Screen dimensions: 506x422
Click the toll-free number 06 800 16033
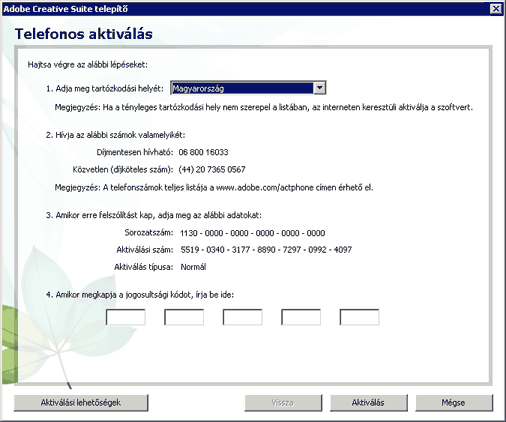(x=203, y=152)
